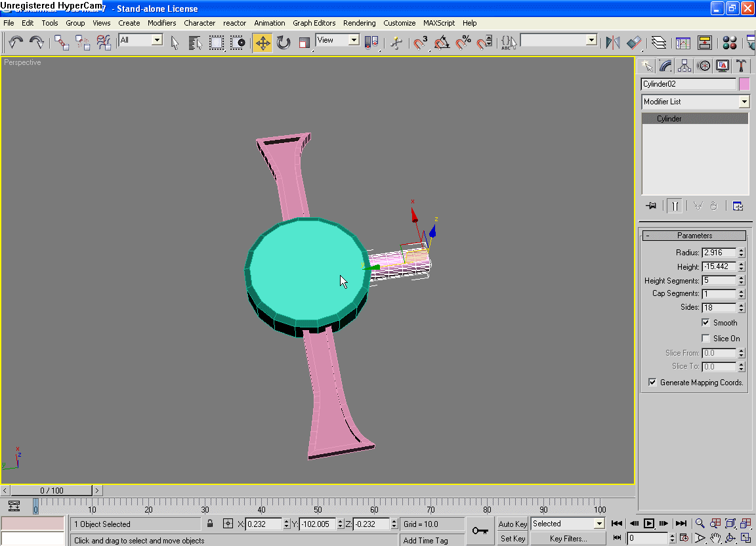The image size is (756, 546).
Task: Click the Auto Key button
Action: point(513,524)
